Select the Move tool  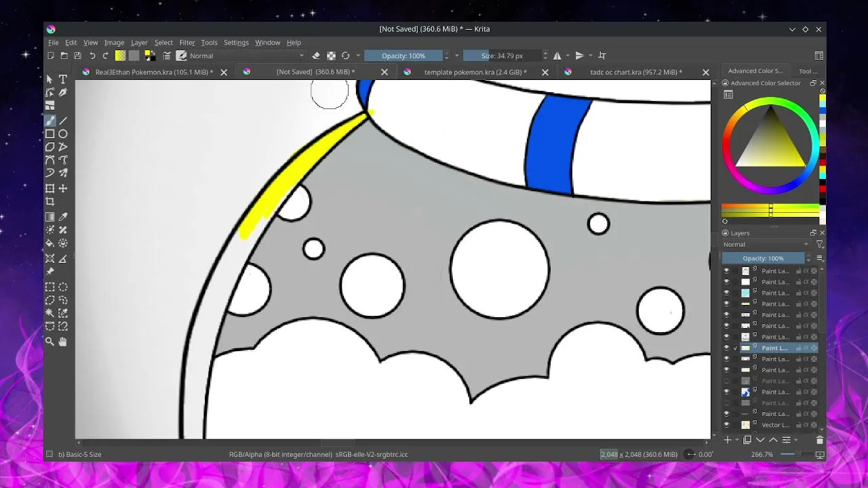coord(63,188)
